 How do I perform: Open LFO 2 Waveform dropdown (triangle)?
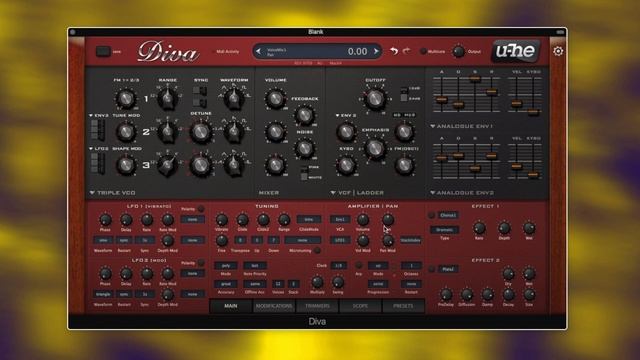coord(103,294)
